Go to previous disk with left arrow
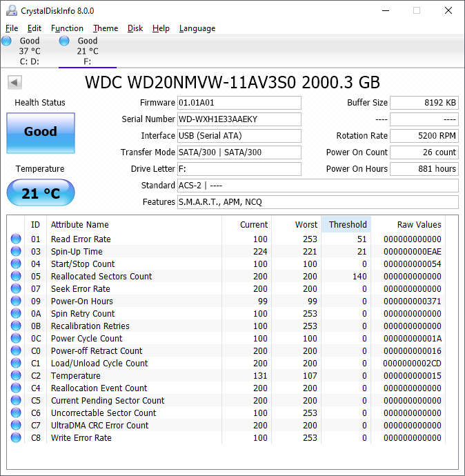465x476 pixels. (x=14, y=82)
